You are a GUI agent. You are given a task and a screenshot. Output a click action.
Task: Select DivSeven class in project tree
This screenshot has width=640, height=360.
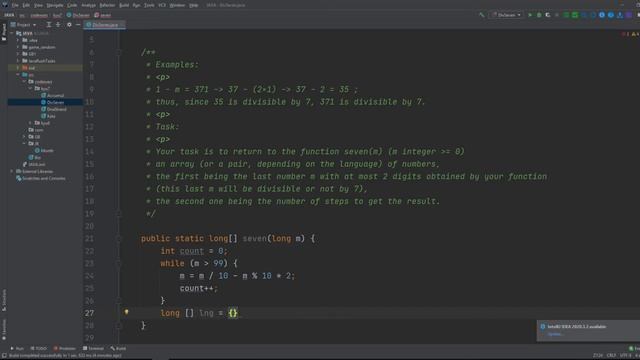click(56, 102)
